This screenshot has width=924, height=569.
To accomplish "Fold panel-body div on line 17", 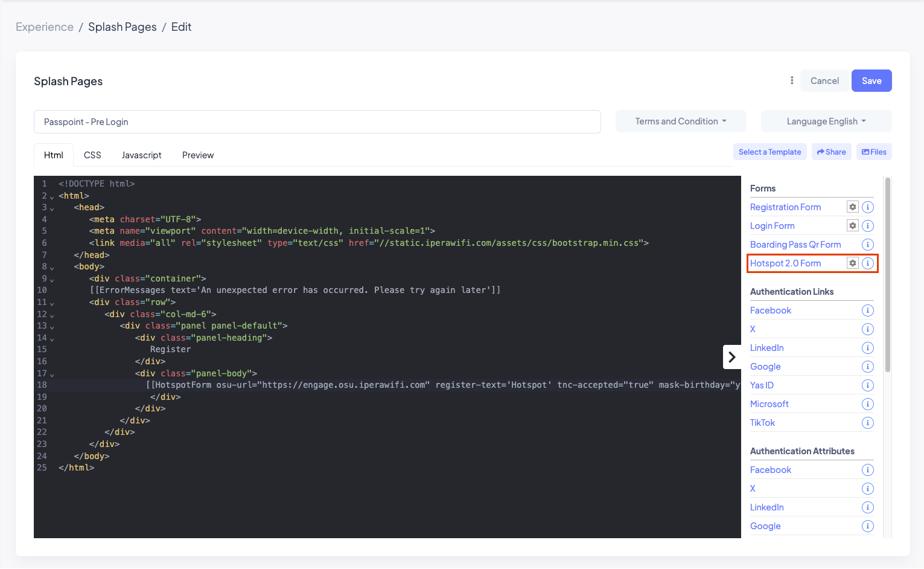I will pos(52,375).
